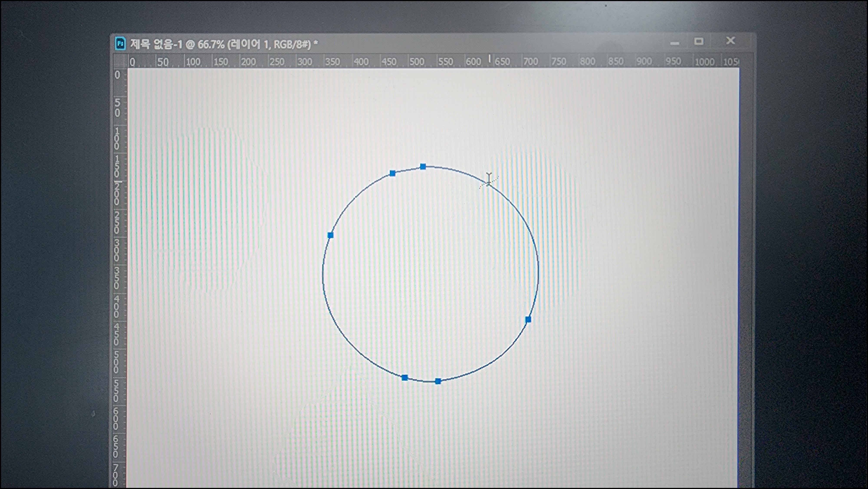Close the 제목 없음-1 document window

tap(730, 41)
